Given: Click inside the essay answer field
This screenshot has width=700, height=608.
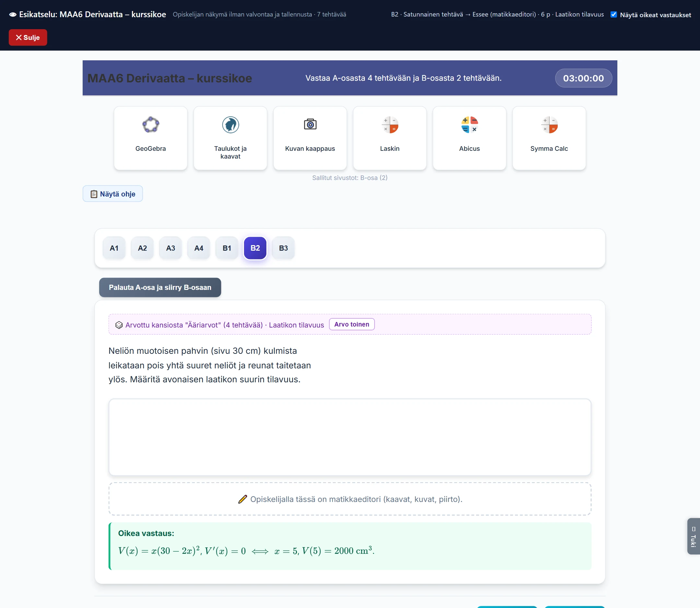Looking at the screenshot, I should point(350,437).
